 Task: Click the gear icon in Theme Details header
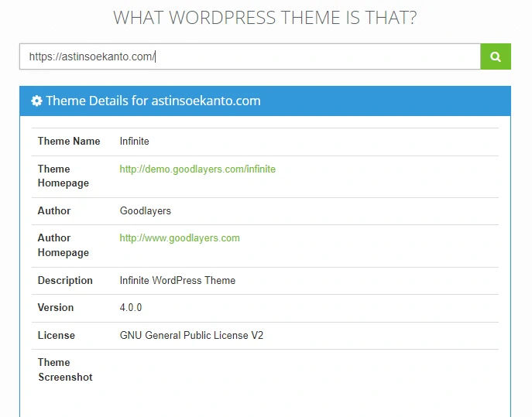click(36, 101)
